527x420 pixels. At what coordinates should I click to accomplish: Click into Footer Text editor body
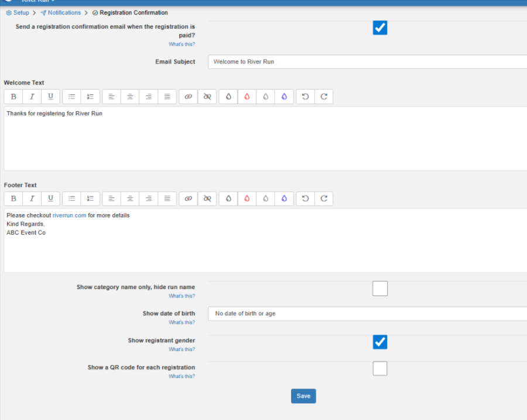tap(265, 240)
